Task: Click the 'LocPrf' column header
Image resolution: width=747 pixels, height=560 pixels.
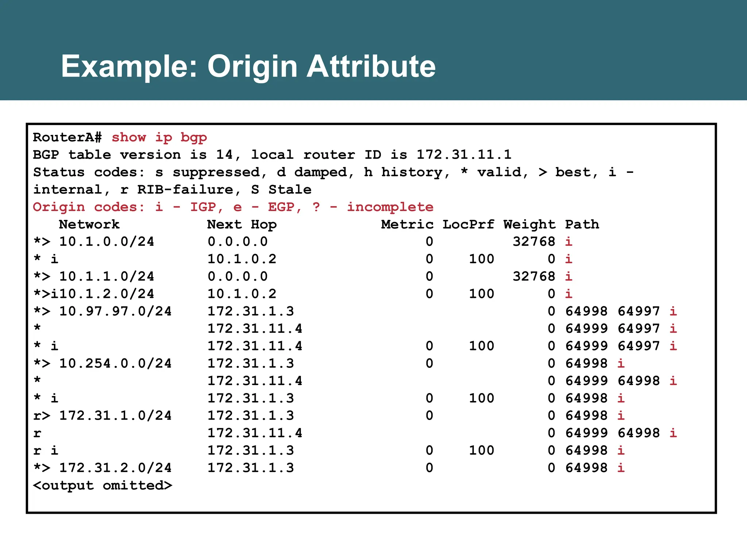Action: pyautogui.click(x=468, y=225)
